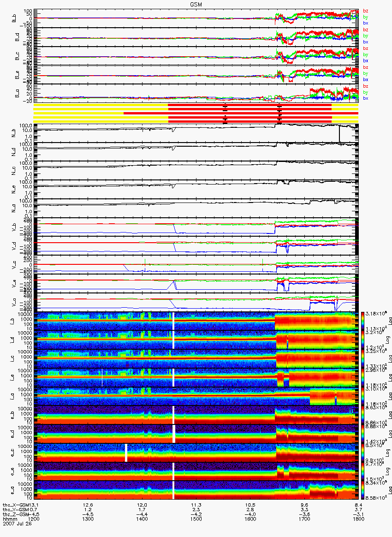
Task: Click the GSM plot title
Action: pos(196,4)
